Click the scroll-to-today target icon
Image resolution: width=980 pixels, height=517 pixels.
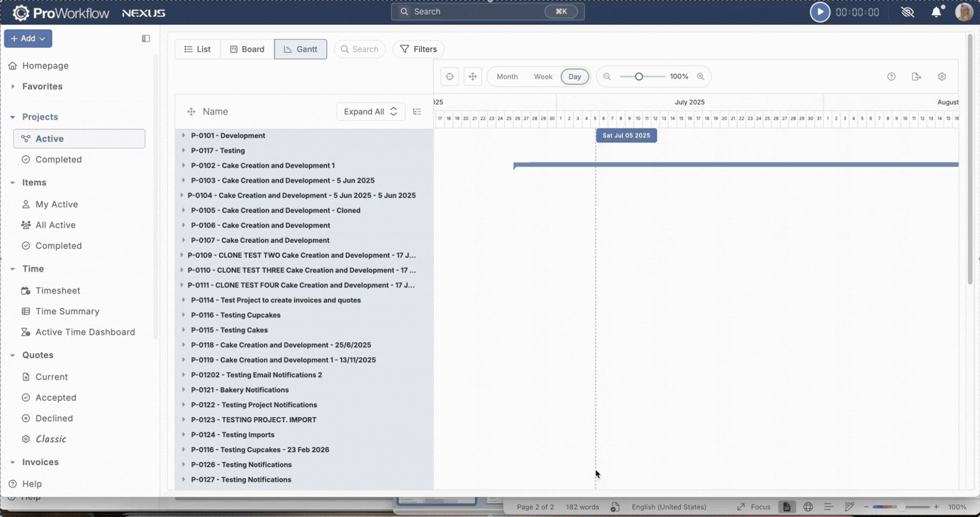450,76
